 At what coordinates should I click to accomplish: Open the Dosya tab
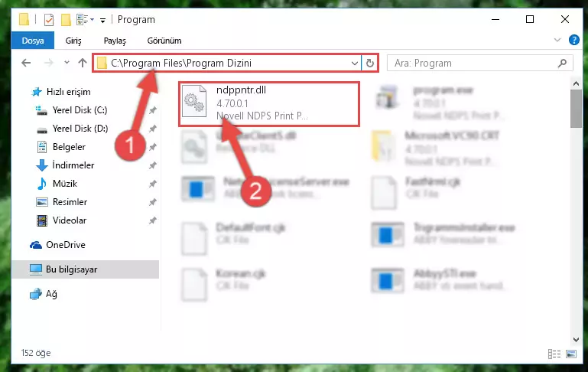tap(33, 41)
